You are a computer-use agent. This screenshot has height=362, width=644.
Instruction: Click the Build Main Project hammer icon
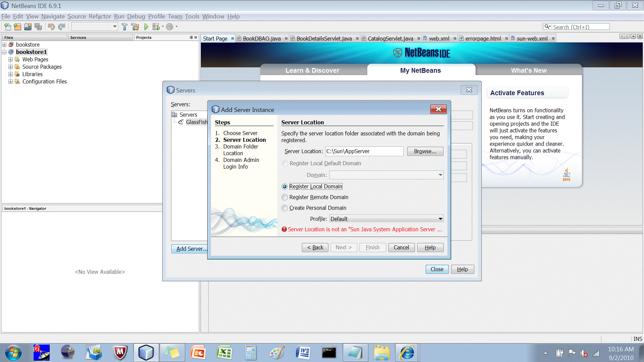pyautogui.click(x=124, y=27)
